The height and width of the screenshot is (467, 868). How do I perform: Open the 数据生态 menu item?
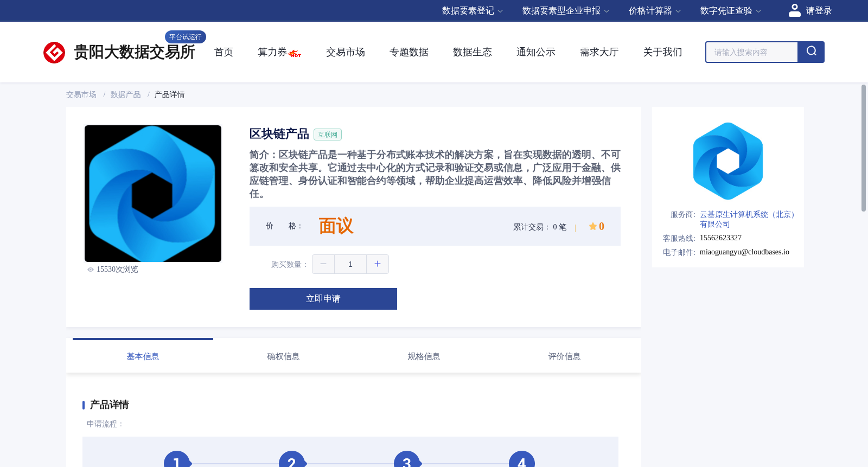tap(473, 52)
